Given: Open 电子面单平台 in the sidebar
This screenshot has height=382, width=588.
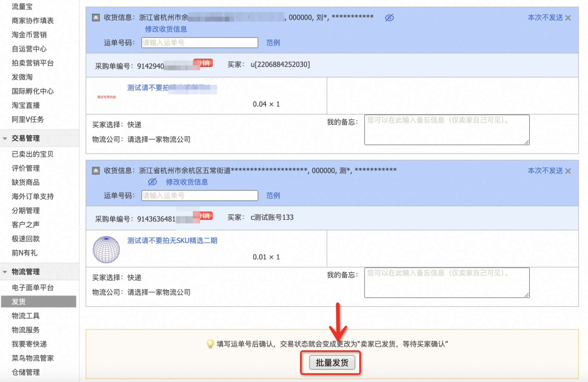Looking at the screenshot, I should pyautogui.click(x=33, y=288).
